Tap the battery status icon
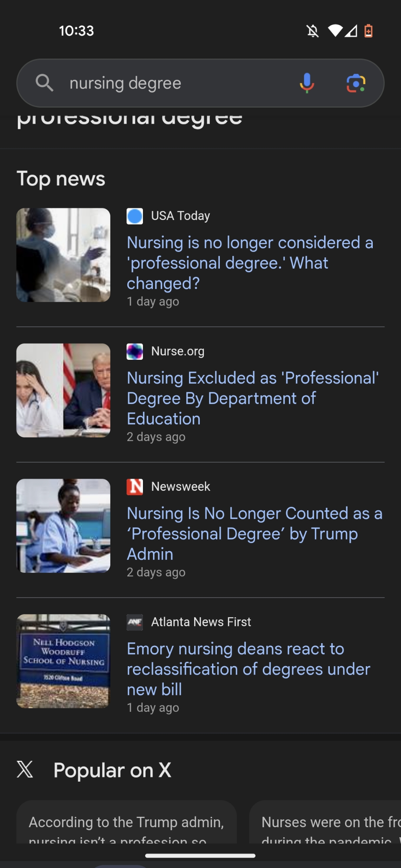Viewport: 401px width, 868px height. point(368,31)
